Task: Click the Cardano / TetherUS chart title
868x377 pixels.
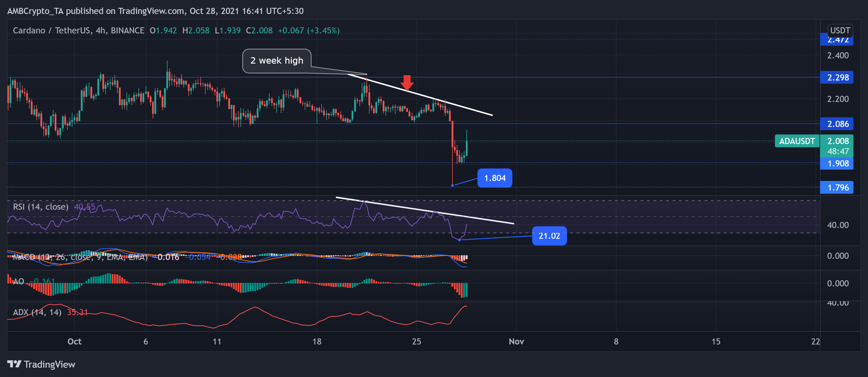Action: pos(79,30)
